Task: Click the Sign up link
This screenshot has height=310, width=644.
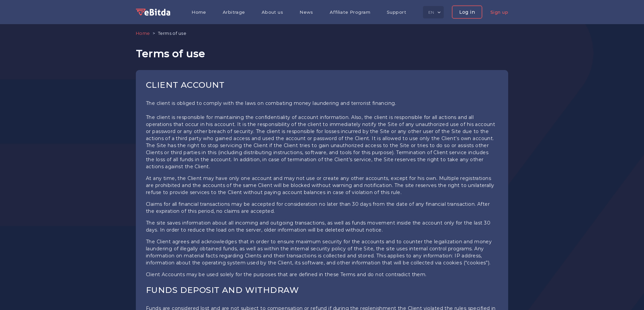Action: pos(499,12)
